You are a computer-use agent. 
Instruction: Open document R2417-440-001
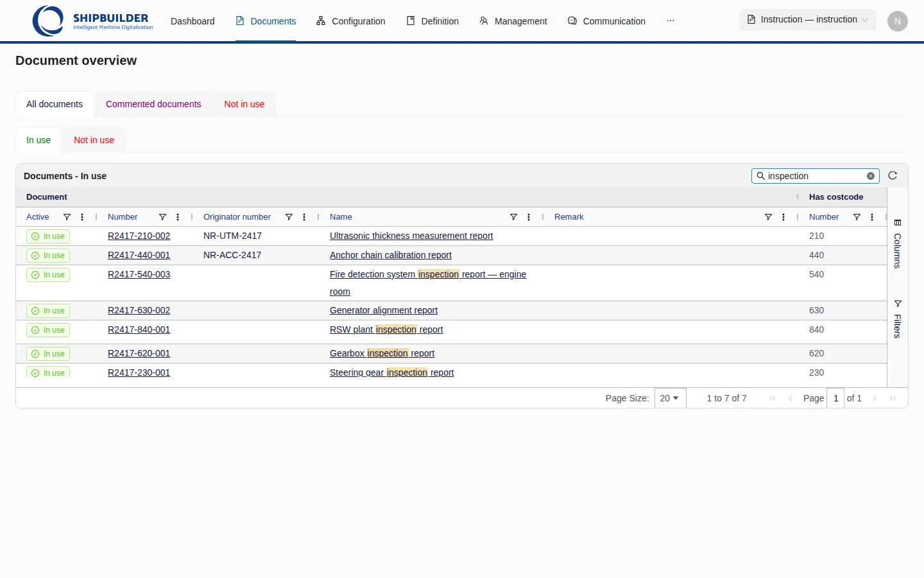139,255
